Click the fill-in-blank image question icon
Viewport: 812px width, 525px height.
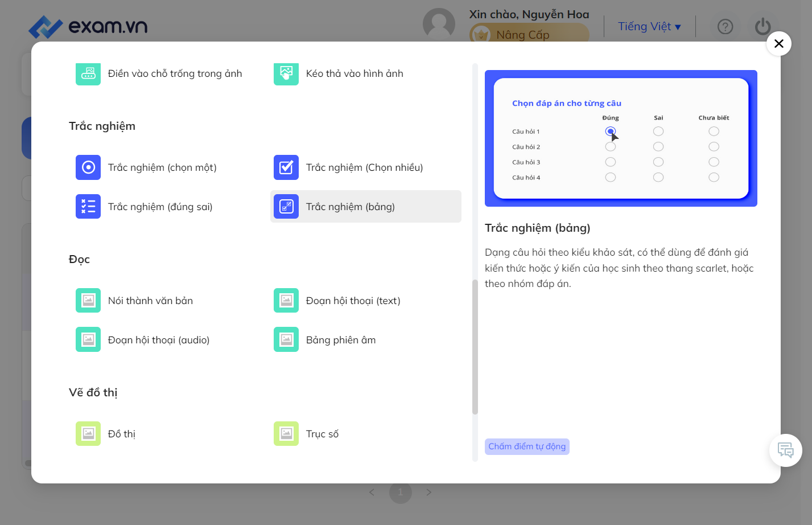pos(88,73)
